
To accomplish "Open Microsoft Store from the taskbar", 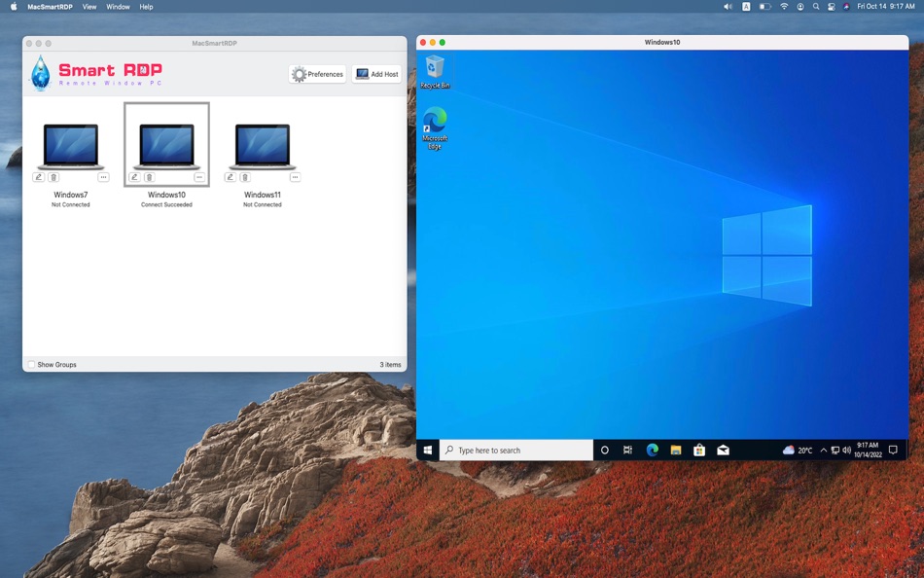I will click(x=699, y=450).
